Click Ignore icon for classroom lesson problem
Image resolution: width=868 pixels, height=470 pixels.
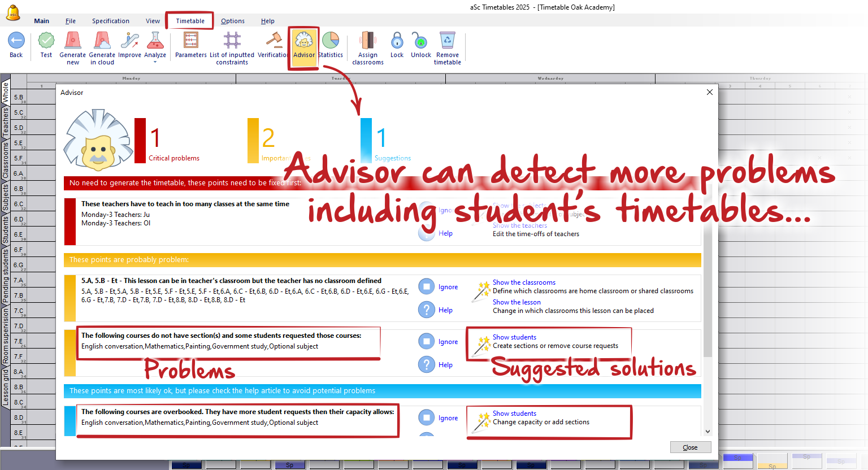427,287
